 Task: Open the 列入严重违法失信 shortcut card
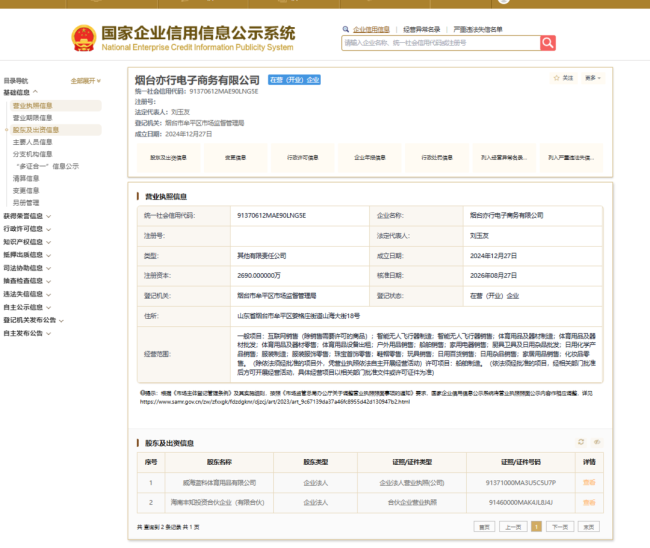(571, 158)
